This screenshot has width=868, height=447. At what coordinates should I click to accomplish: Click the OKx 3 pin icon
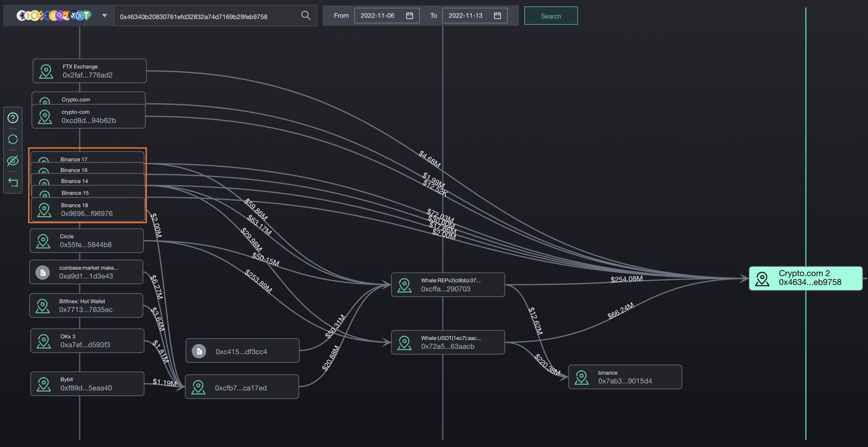click(x=44, y=341)
